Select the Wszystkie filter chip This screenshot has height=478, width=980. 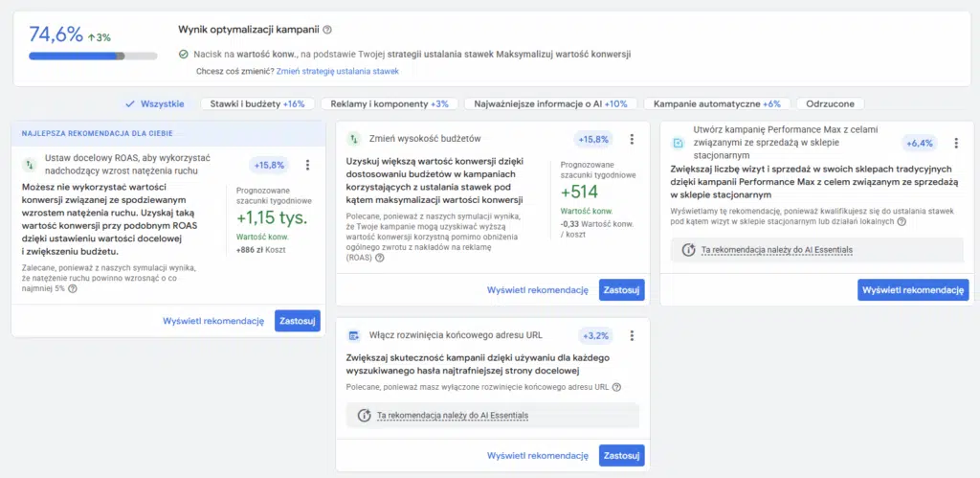156,103
